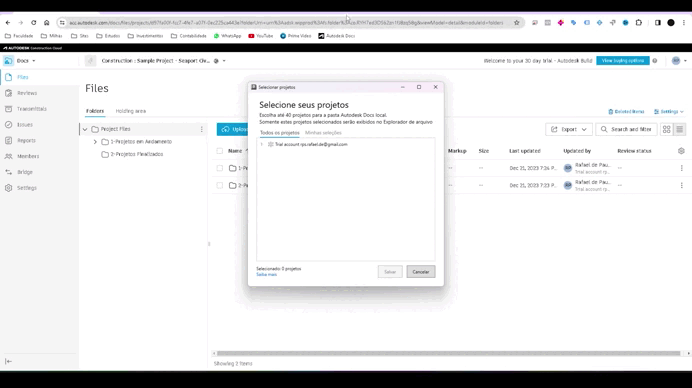Image resolution: width=692 pixels, height=388 pixels.
Task: Click Cancelar in the dialog
Action: (x=421, y=272)
